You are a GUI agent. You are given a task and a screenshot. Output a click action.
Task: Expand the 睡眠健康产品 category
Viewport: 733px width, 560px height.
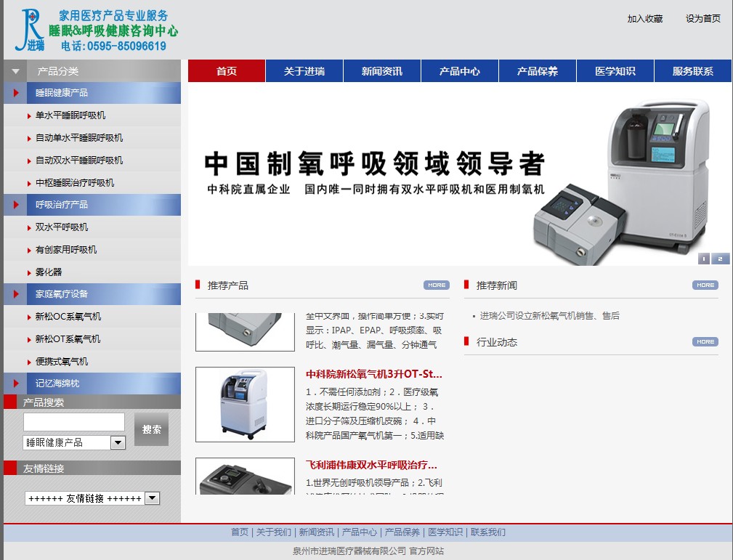tap(92, 92)
